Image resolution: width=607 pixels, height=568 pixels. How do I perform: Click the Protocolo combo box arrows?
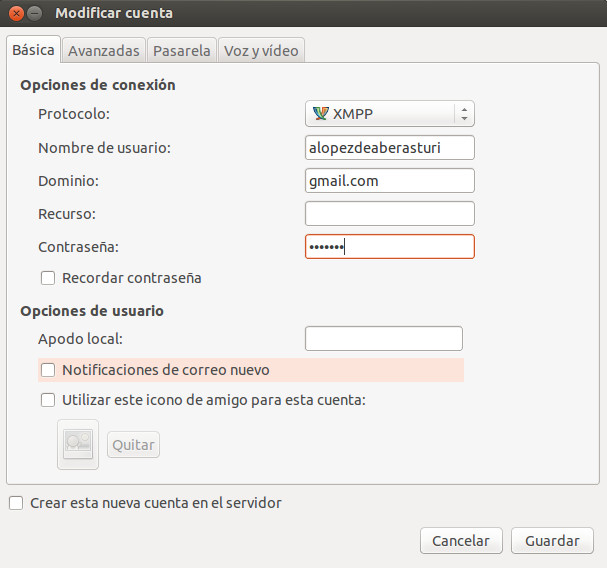(x=464, y=114)
